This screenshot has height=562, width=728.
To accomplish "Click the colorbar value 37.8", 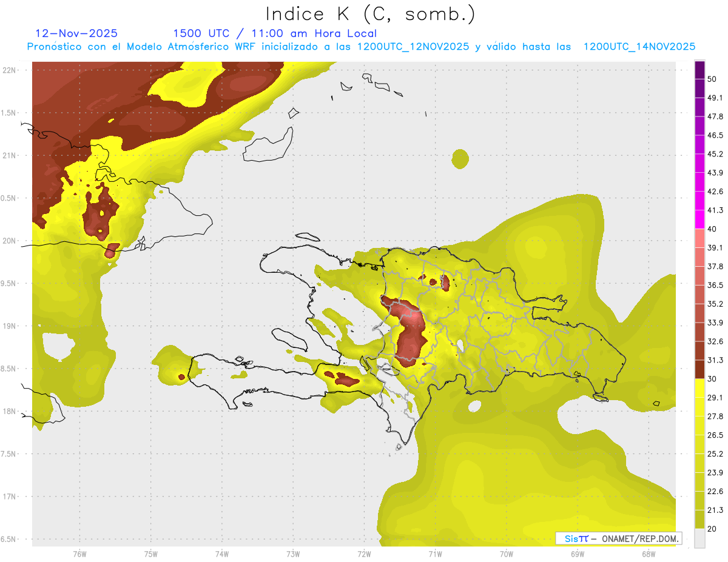I will [x=716, y=266].
